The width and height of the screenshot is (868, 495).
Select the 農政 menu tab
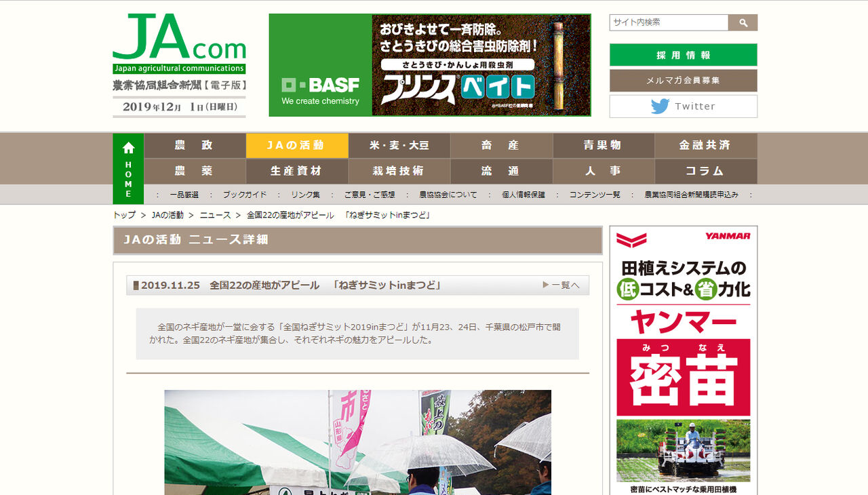[195, 145]
